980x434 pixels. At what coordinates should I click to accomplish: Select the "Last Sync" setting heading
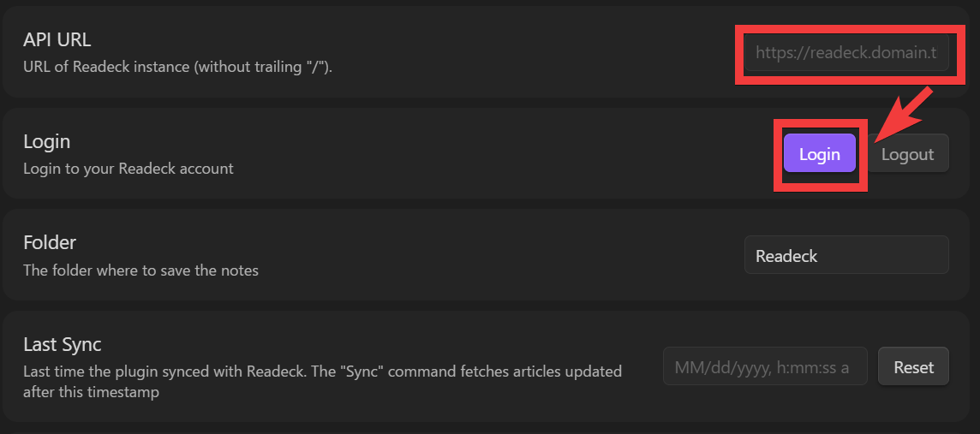[63, 345]
